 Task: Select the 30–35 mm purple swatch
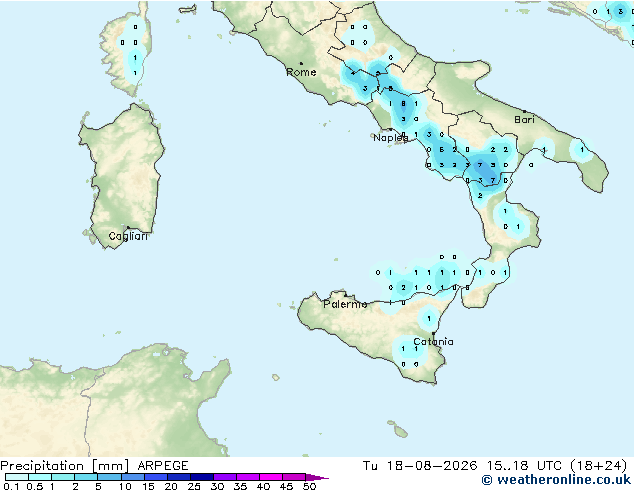pyautogui.click(x=225, y=477)
